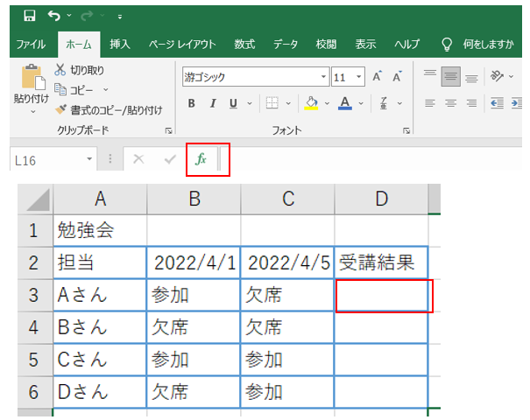Viewport: 530px width, 420px height.
Task: Open the font size dropdown
Action: click(x=361, y=77)
